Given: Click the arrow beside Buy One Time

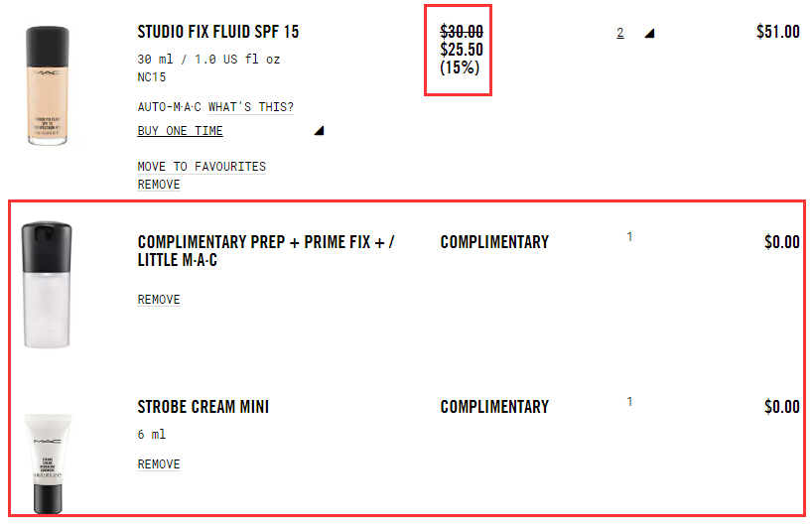Looking at the screenshot, I should 319,131.
